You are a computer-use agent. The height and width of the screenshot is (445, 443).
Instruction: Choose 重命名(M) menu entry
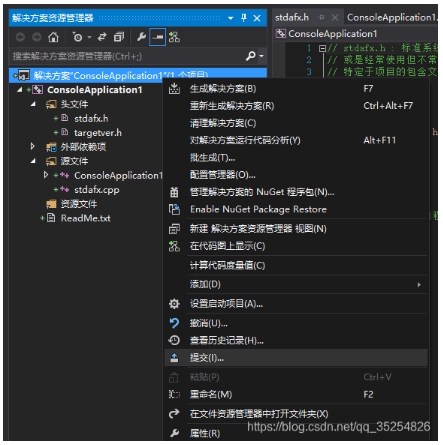296,395
